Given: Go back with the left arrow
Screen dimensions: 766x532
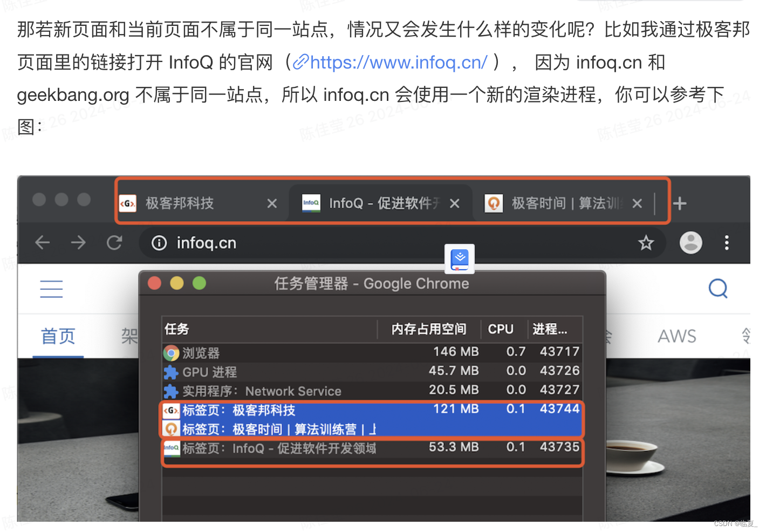Looking at the screenshot, I should tap(43, 243).
